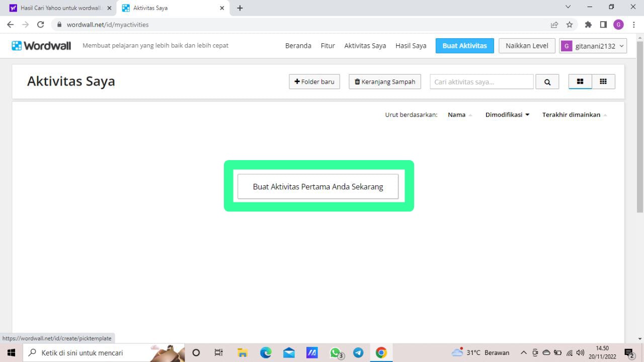Toggle Chrome side panel icon
644x362 pixels.
(x=603, y=25)
